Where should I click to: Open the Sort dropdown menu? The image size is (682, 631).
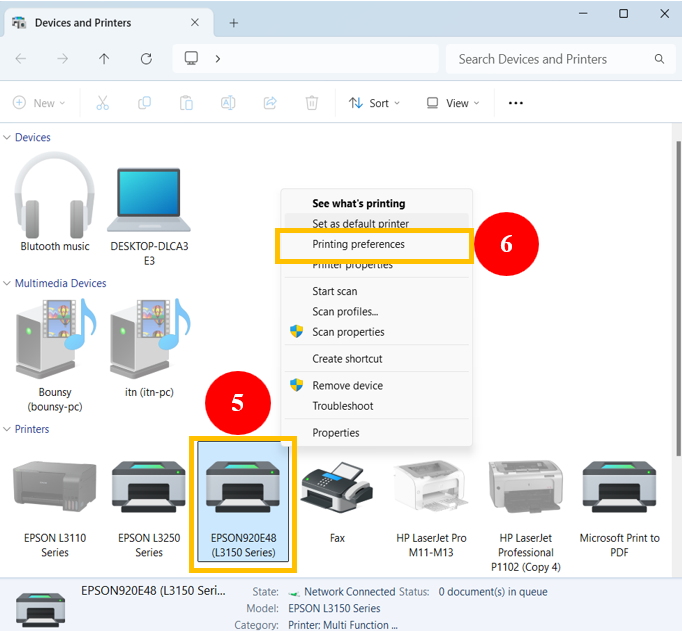[x=374, y=103]
